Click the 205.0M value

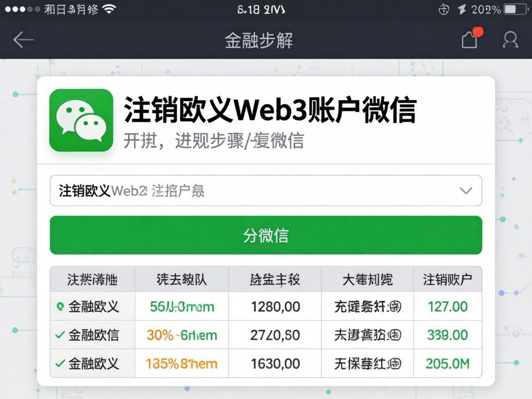[x=447, y=364]
